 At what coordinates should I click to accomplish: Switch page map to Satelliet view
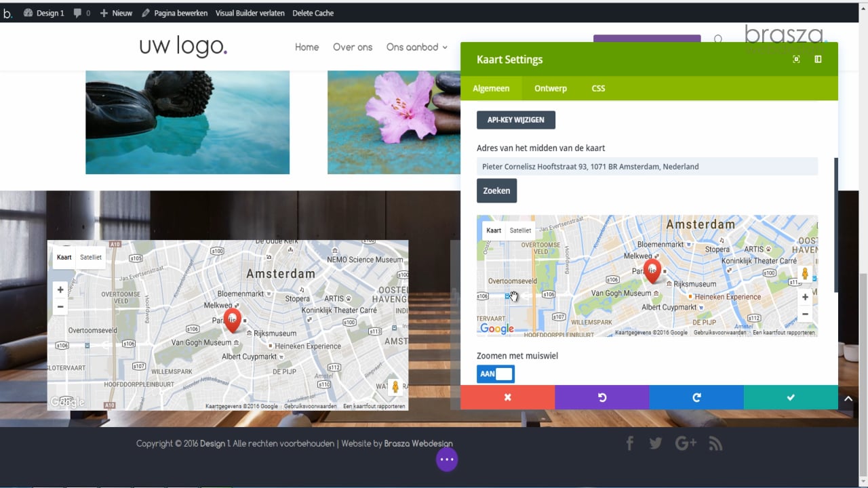(x=91, y=258)
